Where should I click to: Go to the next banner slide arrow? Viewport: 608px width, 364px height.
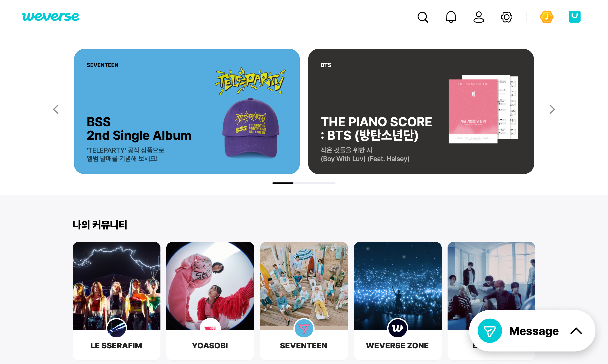click(552, 109)
